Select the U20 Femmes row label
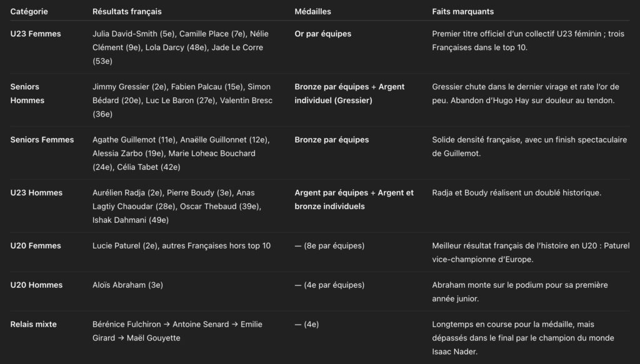This screenshot has height=364, width=640. coord(36,246)
